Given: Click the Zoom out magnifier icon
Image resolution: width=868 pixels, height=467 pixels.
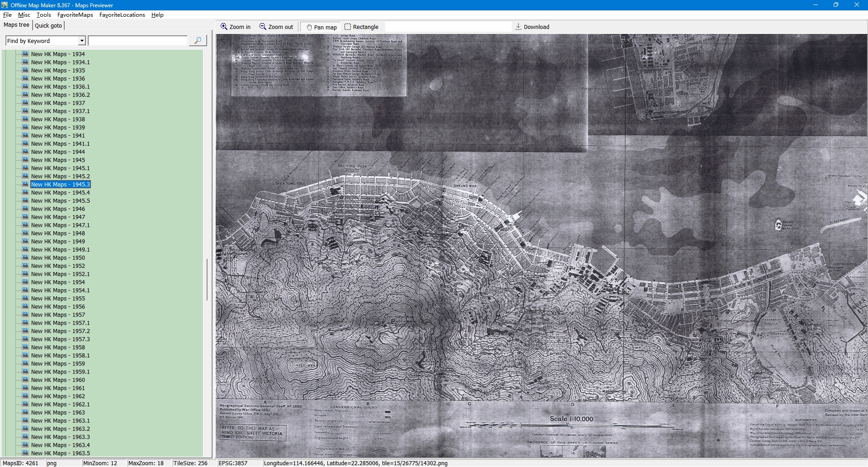Looking at the screenshot, I should pyautogui.click(x=263, y=27).
